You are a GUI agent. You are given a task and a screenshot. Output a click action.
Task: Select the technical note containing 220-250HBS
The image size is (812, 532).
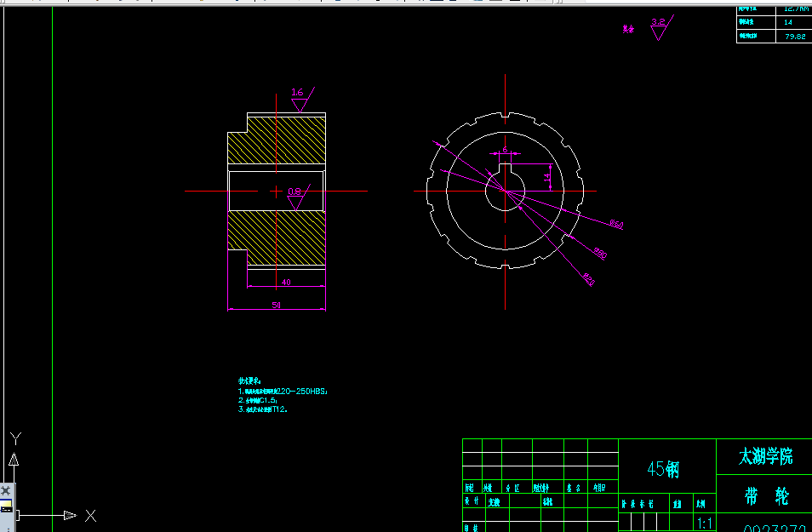(283, 391)
